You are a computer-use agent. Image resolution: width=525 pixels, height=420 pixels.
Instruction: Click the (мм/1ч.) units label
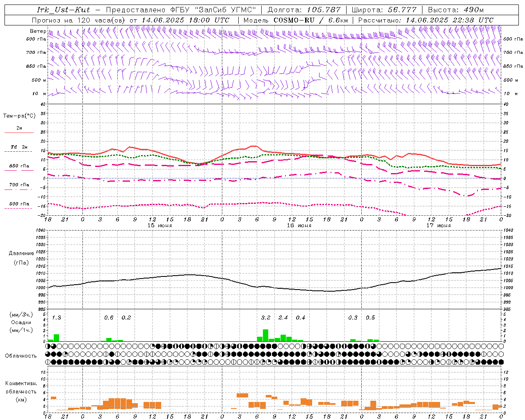coord(21,330)
